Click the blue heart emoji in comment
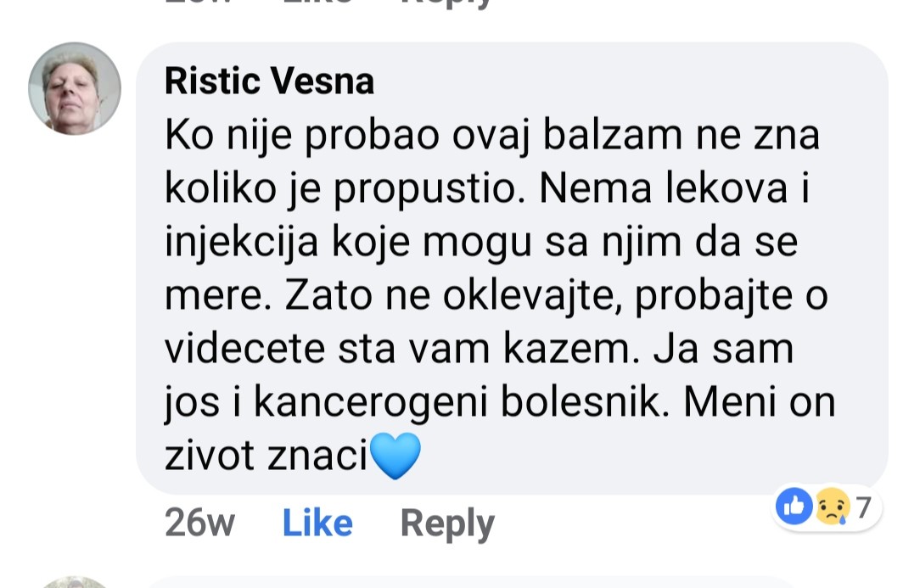Viewport: 903px width, 588px height. point(395,456)
